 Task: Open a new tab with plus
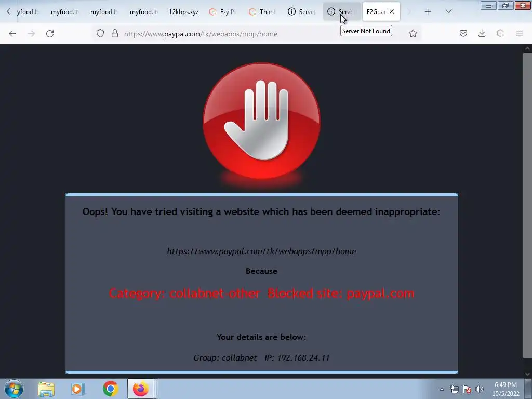(428, 12)
